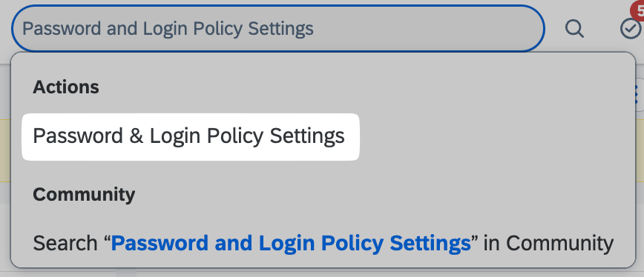Click the magnifying glass search icon
Viewport: 644px width, 277px height.
pos(574,29)
